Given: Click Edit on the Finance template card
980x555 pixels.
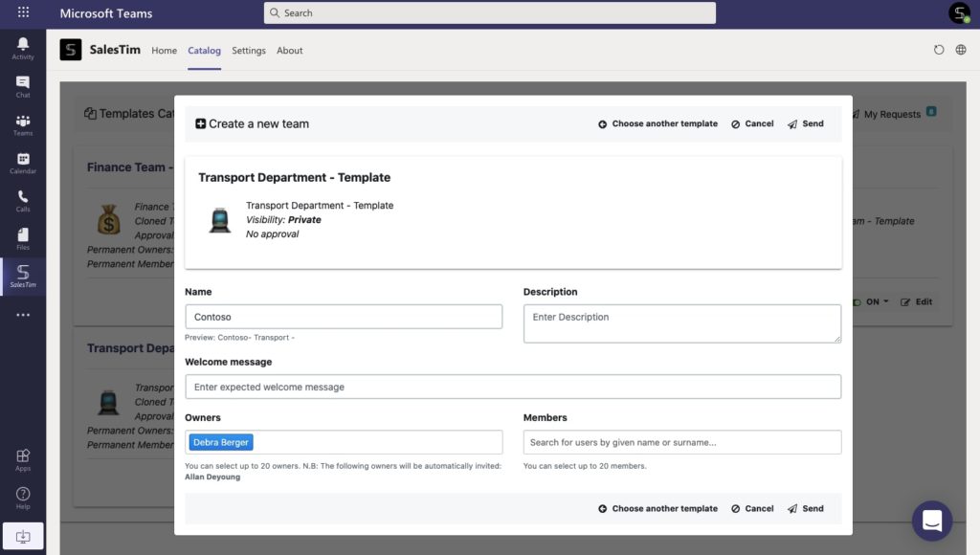Looking at the screenshot, I should (x=916, y=301).
